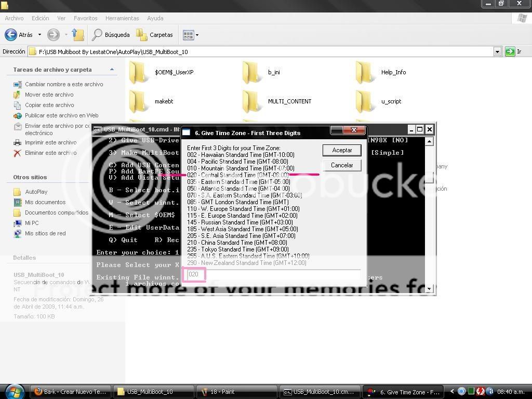Image resolution: width=532 pixels, height=399 pixels.
Task: Switch to Give Time Zone taskbar item
Action: click(403, 392)
